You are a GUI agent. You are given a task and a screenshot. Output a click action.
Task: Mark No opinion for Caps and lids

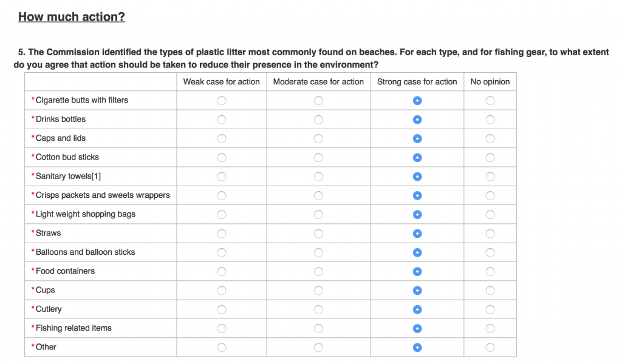(490, 139)
